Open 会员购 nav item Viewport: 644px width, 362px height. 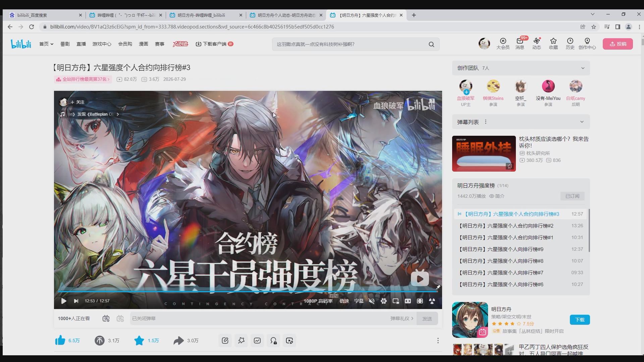pos(125,44)
